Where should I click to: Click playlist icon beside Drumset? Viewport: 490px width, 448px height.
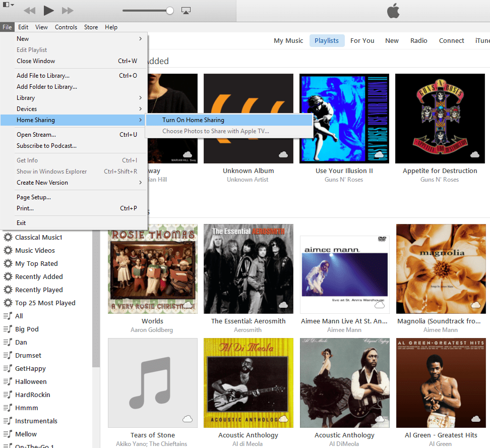point(8,355)
